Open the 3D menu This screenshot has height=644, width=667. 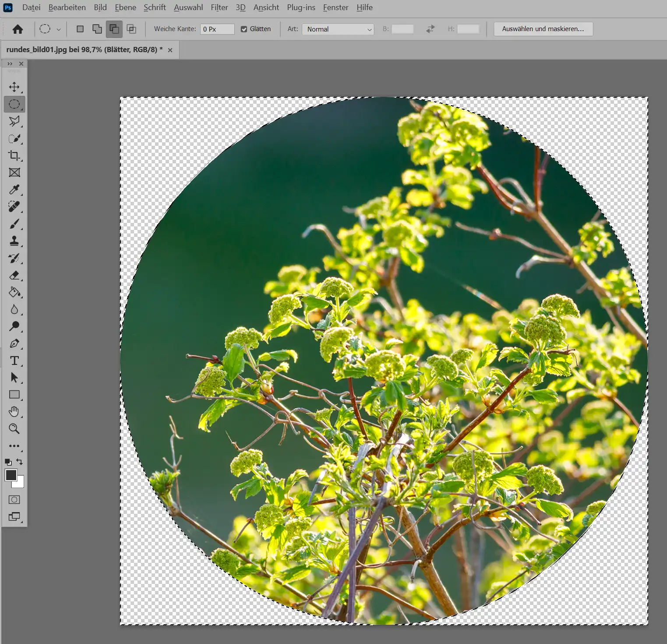(x=240, y=7)
